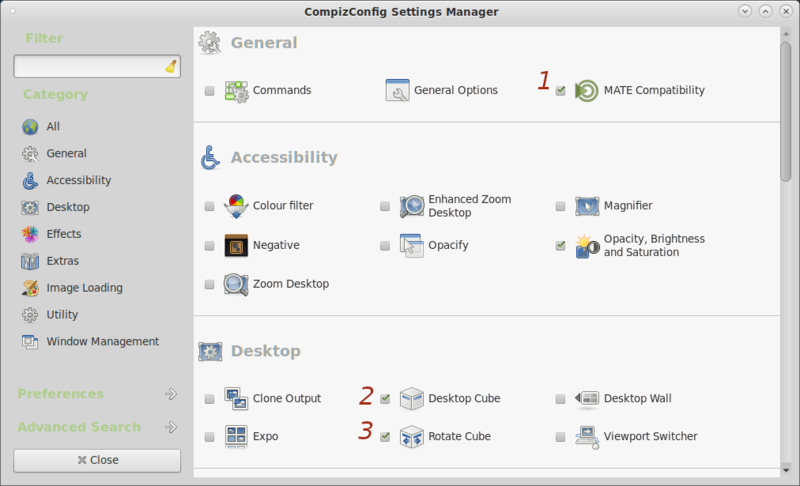This screenshot has width=800, height=486.
Task: Click the vertical scrollbar thumb
Action: pyautogui.click(x=786, y=111)
